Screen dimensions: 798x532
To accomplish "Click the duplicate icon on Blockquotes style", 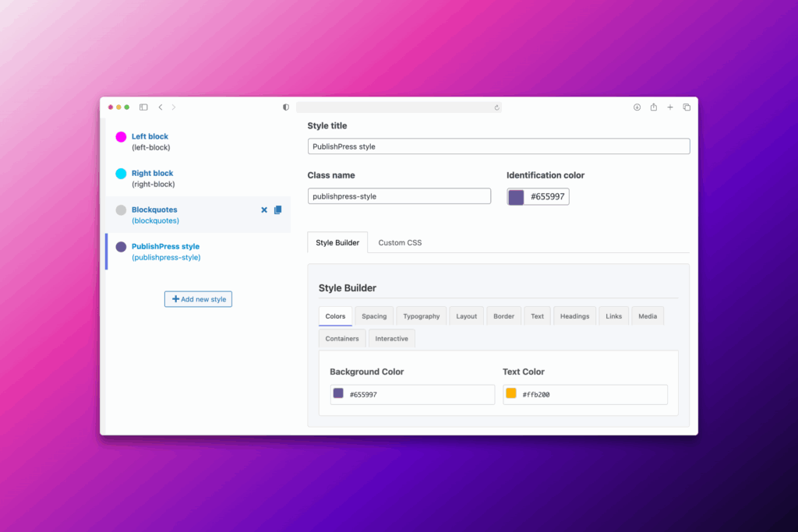I will coord(278,210).
